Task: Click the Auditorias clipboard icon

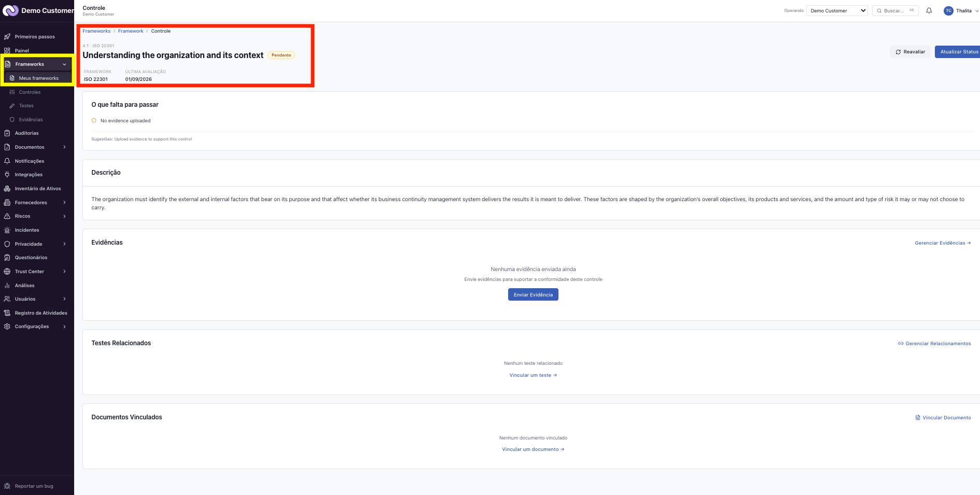Action: point(7,133)
